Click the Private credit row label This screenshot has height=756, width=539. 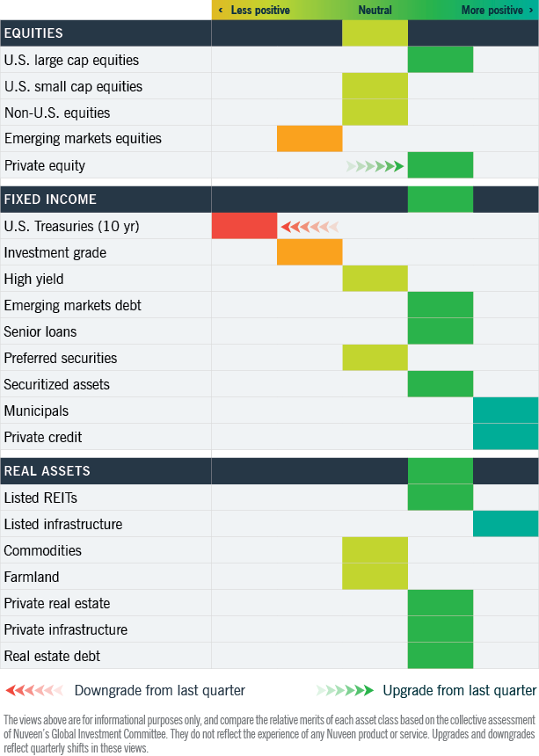point(43,437)
